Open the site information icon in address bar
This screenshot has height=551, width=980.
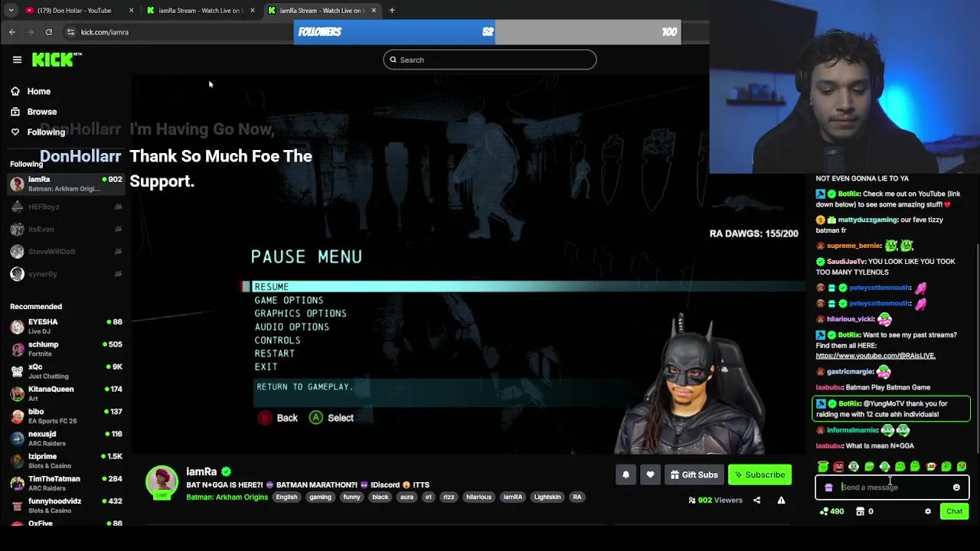pyautogui.click(x=70, y=32)
